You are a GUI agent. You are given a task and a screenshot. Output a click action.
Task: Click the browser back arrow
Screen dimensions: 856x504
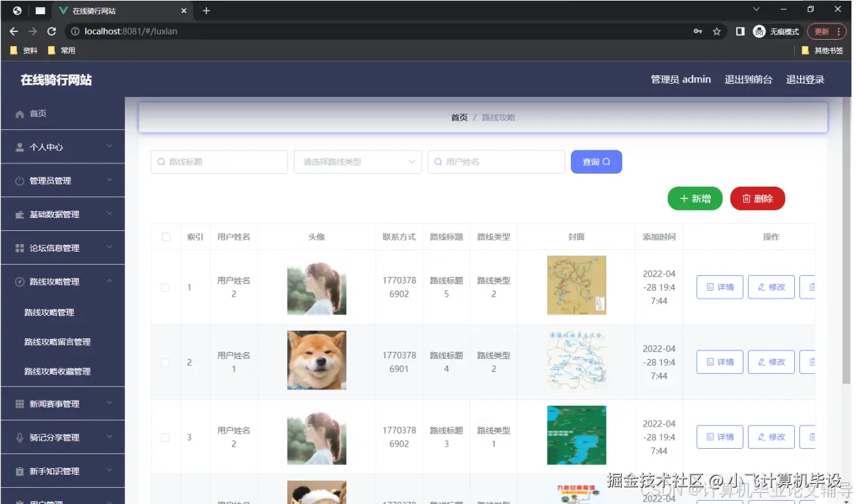14,31
